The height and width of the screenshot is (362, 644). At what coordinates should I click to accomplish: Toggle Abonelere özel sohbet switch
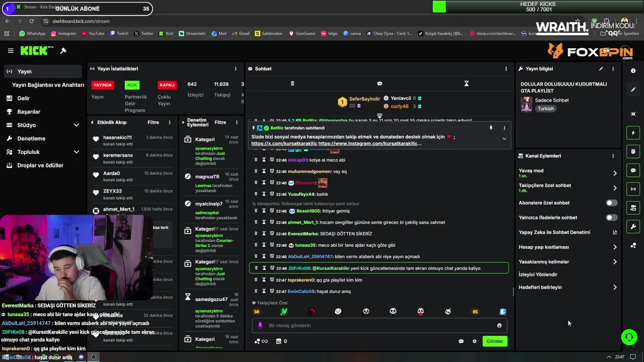[611, 203]
